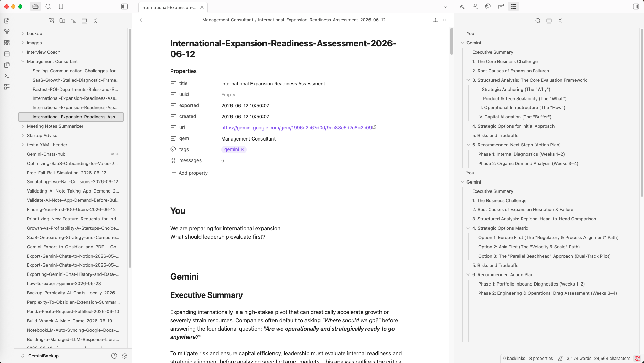This screenshot has height=363, width=644.
Task: Switch to the outline panel icon
Action: coord(514,7)
